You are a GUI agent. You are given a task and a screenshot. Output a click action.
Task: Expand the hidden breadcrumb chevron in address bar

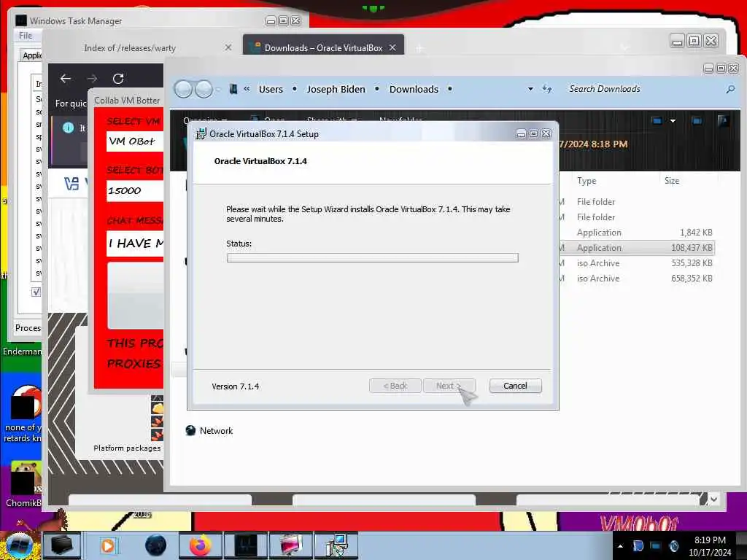coord(247,89)
